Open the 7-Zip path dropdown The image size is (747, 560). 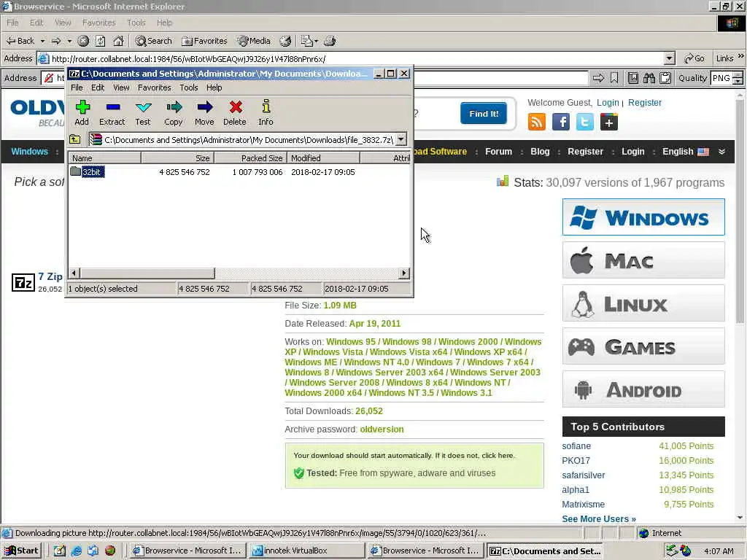pyautogui.click(x=402, y=139)
